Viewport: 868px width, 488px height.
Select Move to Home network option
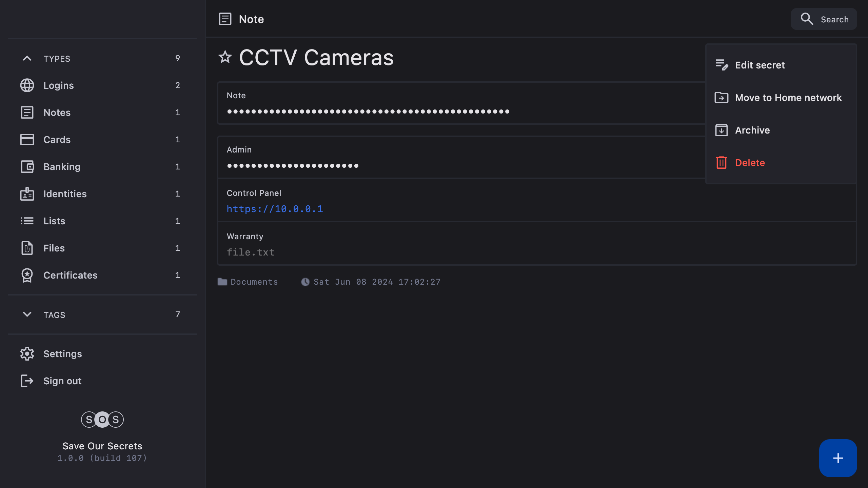point(788,98)
